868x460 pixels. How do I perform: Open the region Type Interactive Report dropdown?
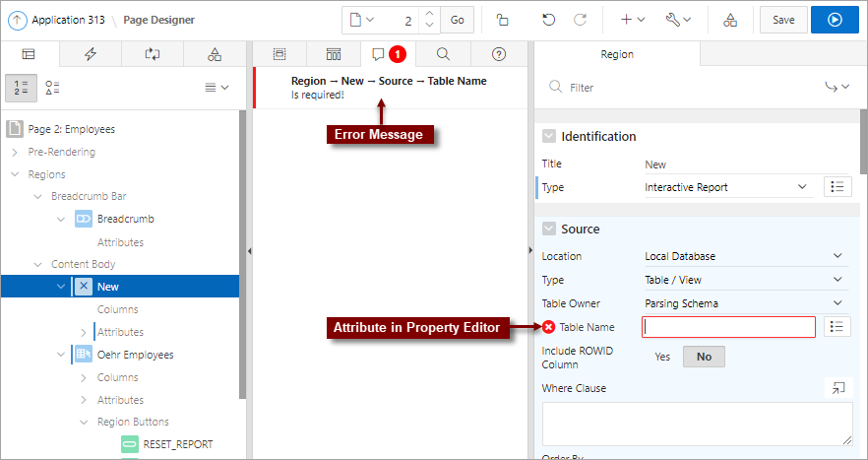(x=728, y=187)
